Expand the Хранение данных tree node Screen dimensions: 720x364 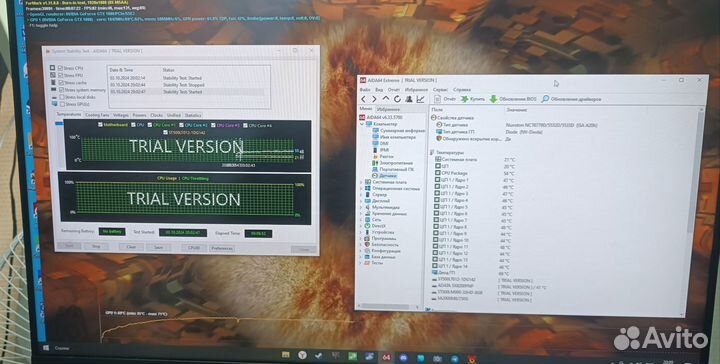click(361, 213)
